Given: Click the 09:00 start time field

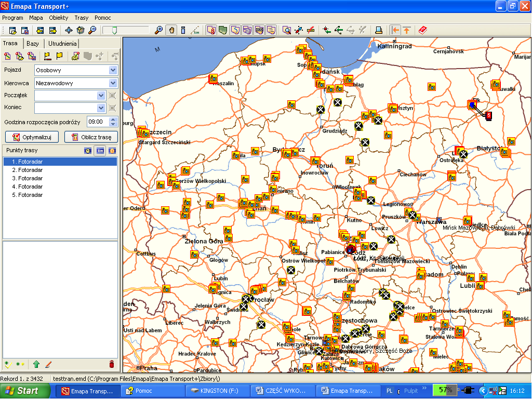Looking at the screenshot, I should [x=98, y=122].
